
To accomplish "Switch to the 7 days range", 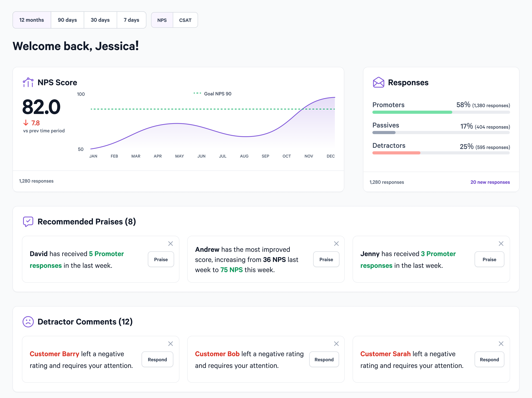I will pos(132,20).
